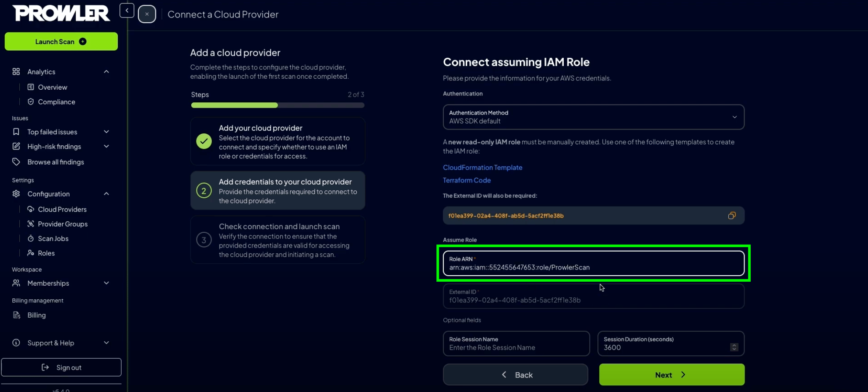Click the Launch Scan plus icon

83,42
